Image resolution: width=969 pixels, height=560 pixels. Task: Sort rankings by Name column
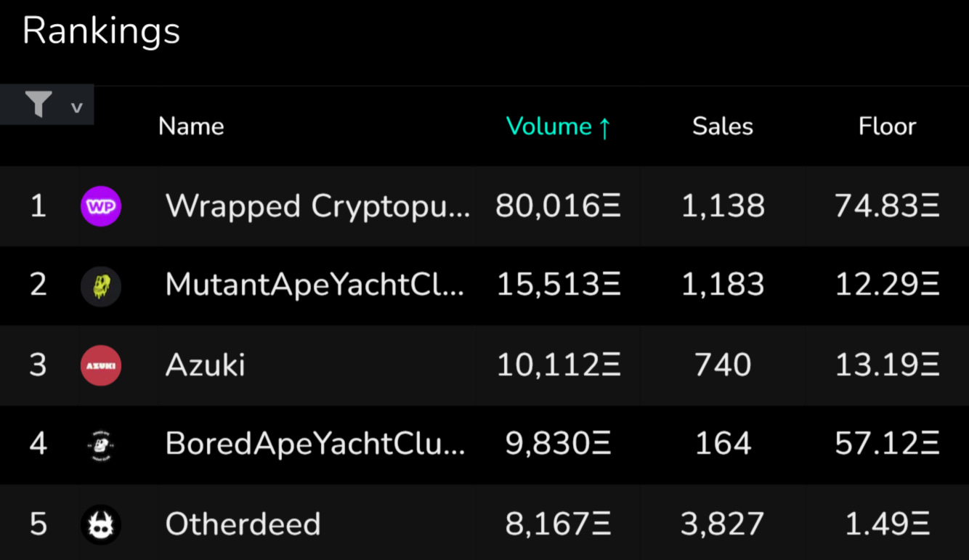[191, 126]
